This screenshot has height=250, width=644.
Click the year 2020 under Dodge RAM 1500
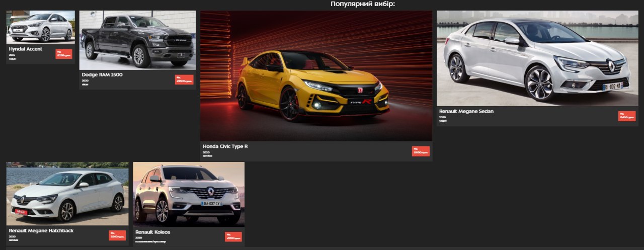click(85, 80)
